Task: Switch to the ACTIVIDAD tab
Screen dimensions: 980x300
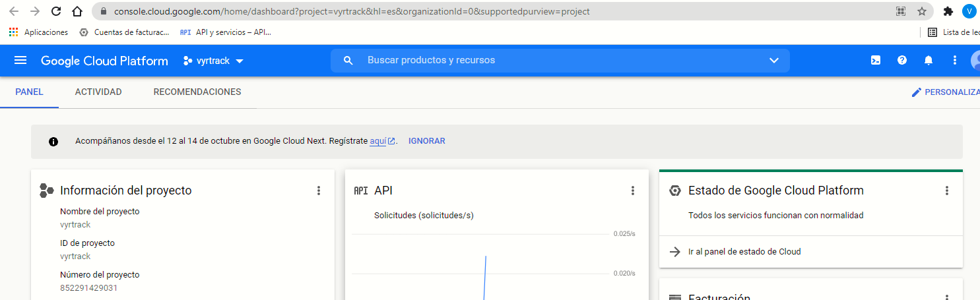Action: point(98,92)
